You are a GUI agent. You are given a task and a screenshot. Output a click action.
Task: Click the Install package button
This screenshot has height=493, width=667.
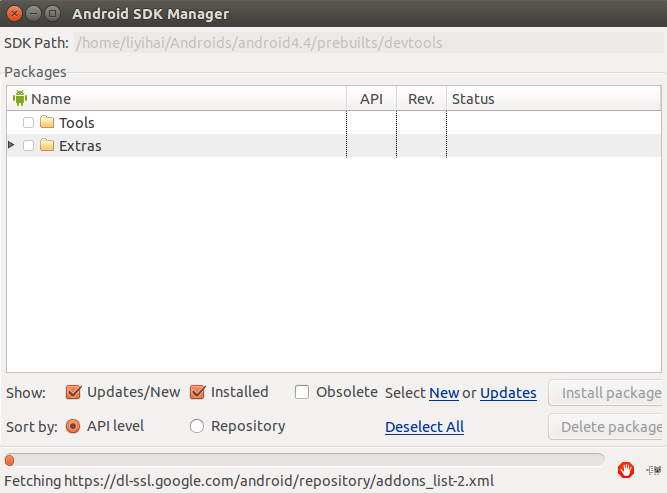607,393
